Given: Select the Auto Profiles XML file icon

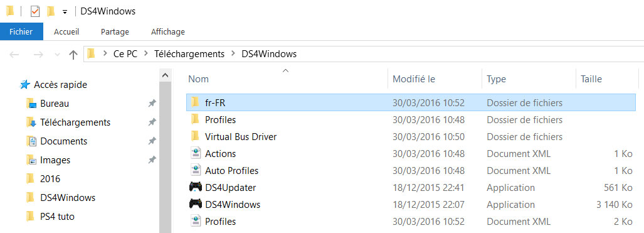Looking at the screenshot, I should click(x=196, y=170).
